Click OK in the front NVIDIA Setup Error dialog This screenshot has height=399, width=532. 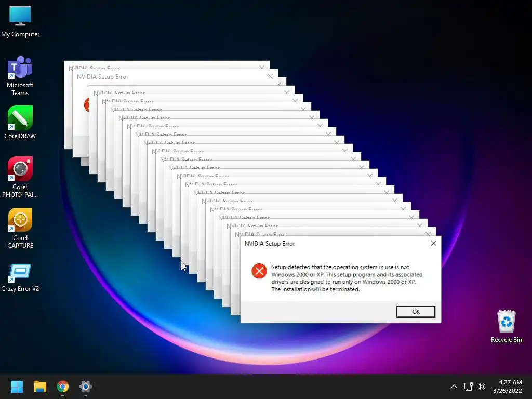[416, 312]
